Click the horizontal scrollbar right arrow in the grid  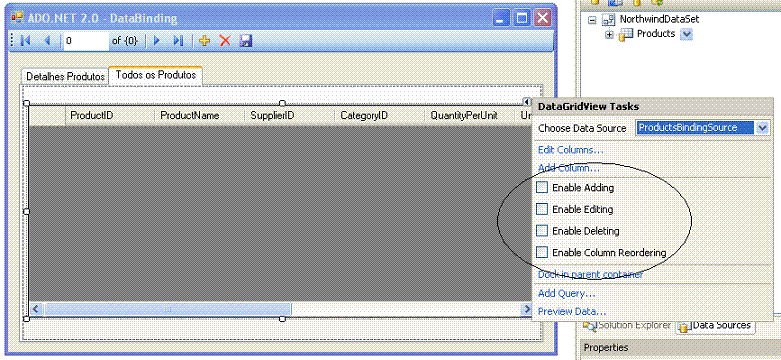click(527, 309)
